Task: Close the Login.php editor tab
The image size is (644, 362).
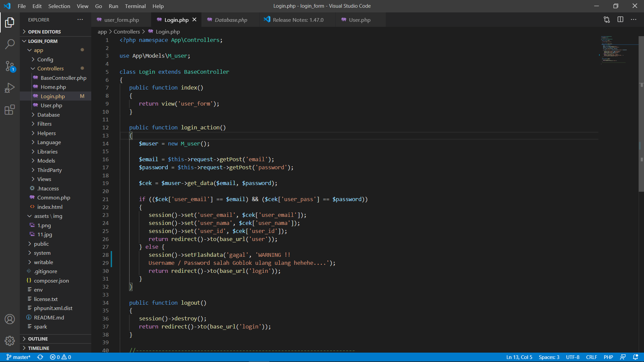Action: point(194,20)
